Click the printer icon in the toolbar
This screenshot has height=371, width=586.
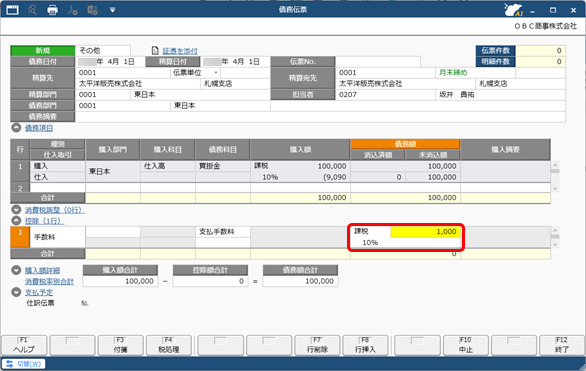tap(52, 10)
